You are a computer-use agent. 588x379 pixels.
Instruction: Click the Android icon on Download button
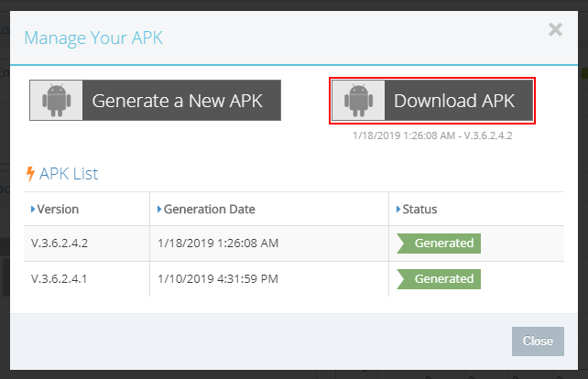click(x=359, y=100)
